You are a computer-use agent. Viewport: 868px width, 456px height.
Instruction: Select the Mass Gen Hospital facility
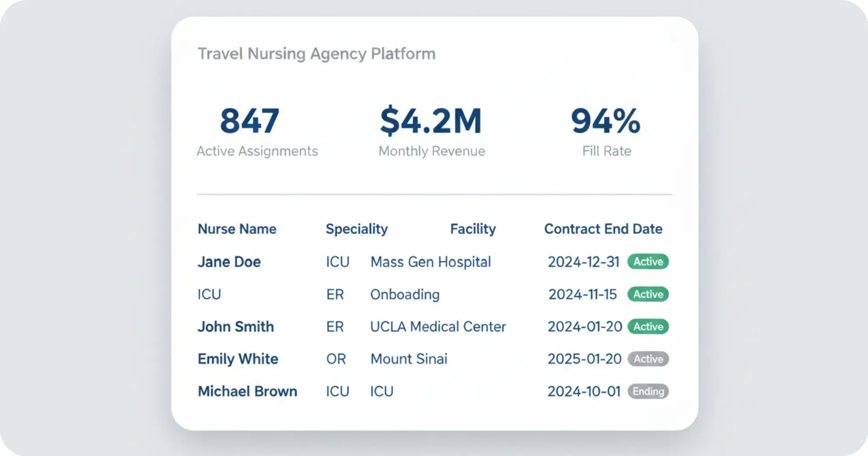(431, 262)
